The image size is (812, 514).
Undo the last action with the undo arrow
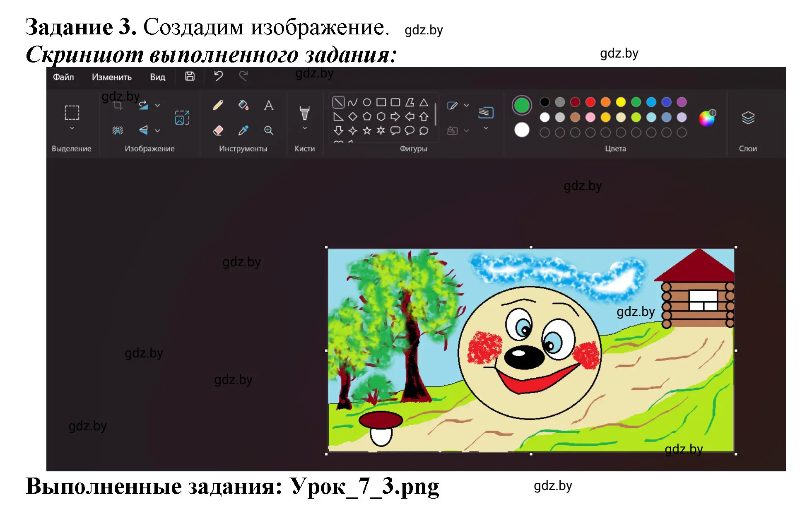(x=218, y=76)
